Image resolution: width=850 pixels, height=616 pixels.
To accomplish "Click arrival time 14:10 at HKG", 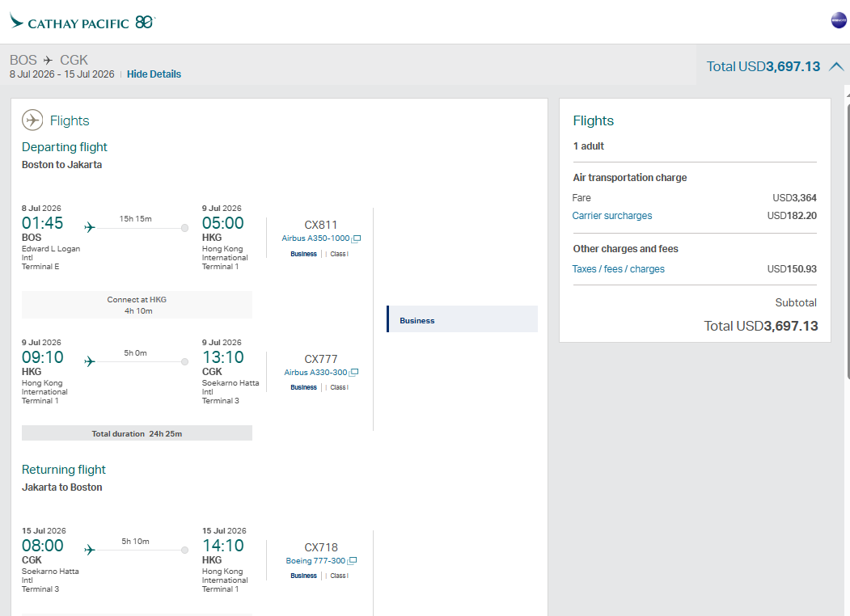I will pos(222,546).
